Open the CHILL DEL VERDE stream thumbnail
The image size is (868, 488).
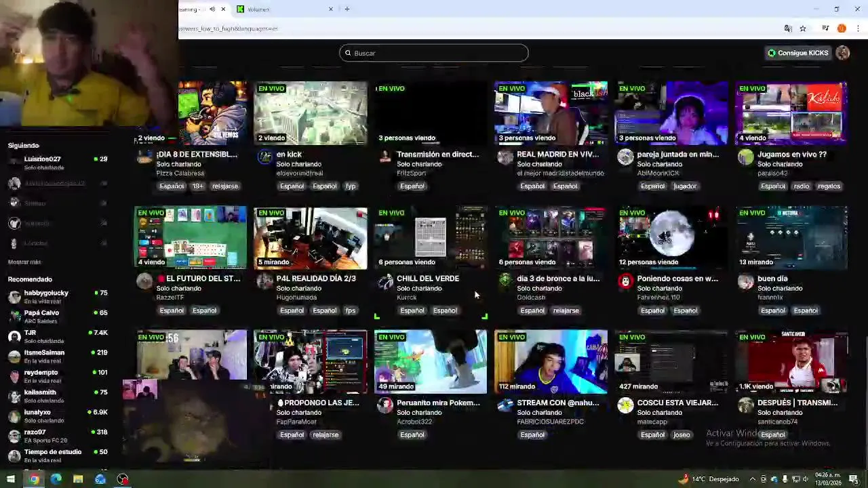(x=431, y=237)
